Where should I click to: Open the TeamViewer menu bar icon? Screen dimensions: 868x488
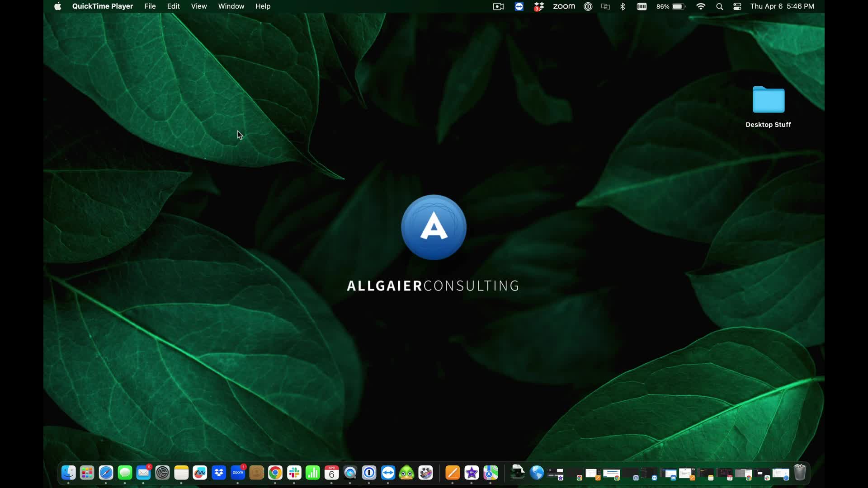click(519, 6)
